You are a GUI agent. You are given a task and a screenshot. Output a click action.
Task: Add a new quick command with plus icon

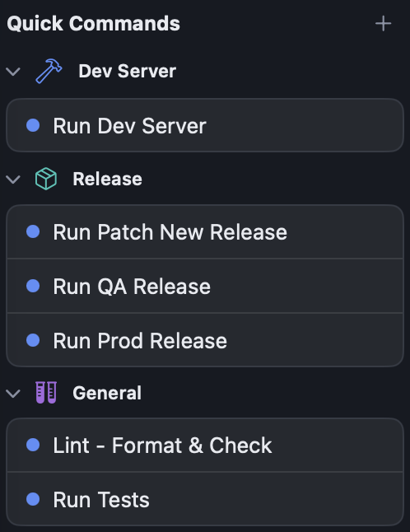[x=383, y=24]
